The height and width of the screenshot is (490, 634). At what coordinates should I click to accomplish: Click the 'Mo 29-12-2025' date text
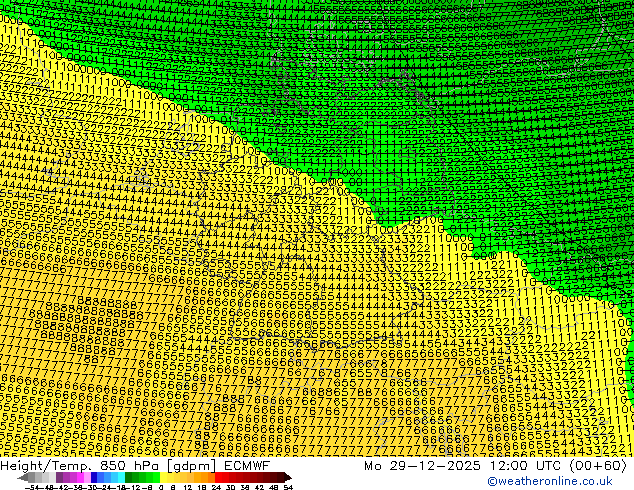pos(423,465)
